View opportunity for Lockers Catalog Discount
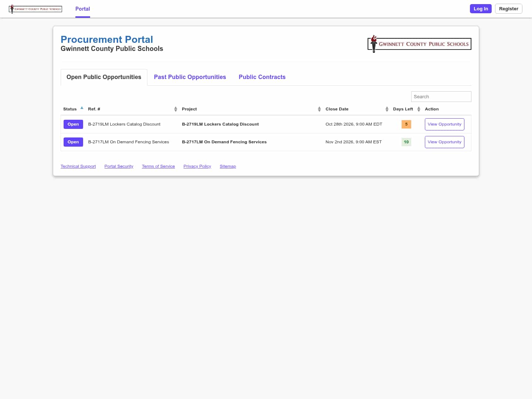 pos(444,125)
